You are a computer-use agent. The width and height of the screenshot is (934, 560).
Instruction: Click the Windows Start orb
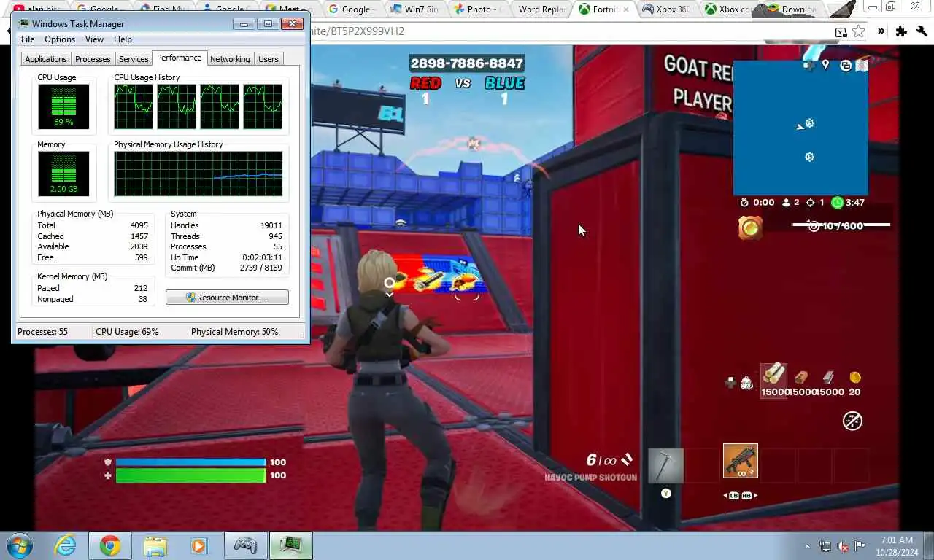[x=20, y=545]
